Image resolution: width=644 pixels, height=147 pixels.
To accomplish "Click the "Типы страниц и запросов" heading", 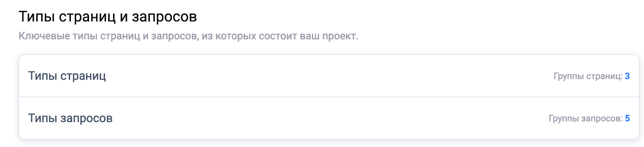I will (108, 17).
